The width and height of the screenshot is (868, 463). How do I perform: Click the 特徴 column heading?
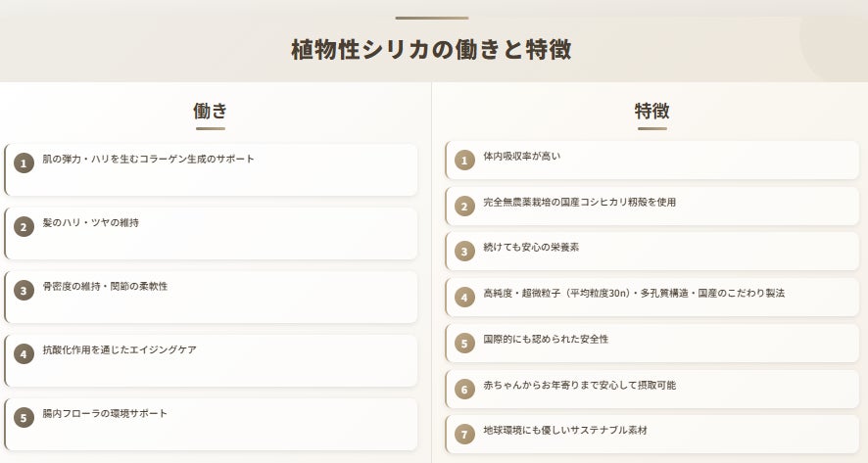tap(652, 111)
